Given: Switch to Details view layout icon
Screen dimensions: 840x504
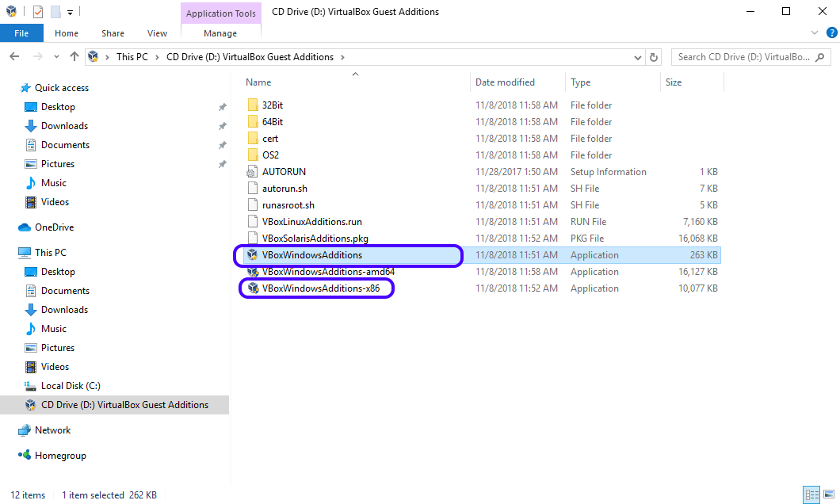Looking at the screenshot, I should (x=811, y=494).
